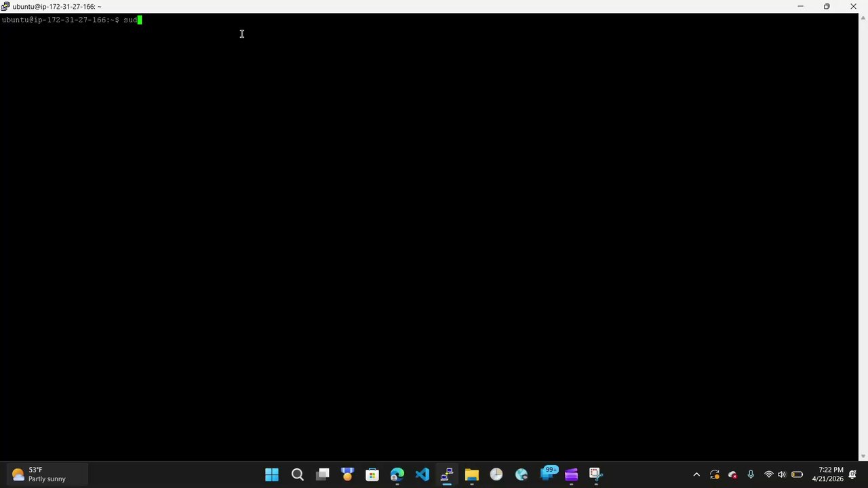Open the weather widget showing 53°F
Viewport: 868px width, 488px height.
click(x=46, y=474)
